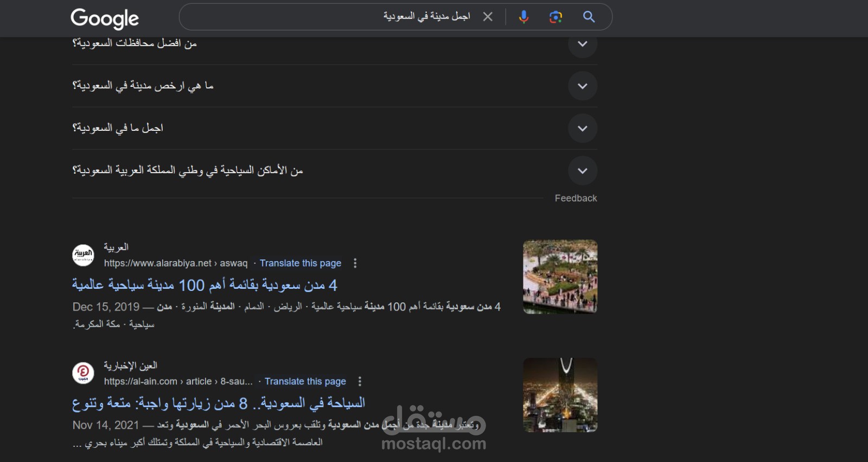Image resolution: width=868 pixels, height=462 pixels.
Task: Click site name 'العين الإخبارية'
Action: pyautogui.click(x=131, y=365)
